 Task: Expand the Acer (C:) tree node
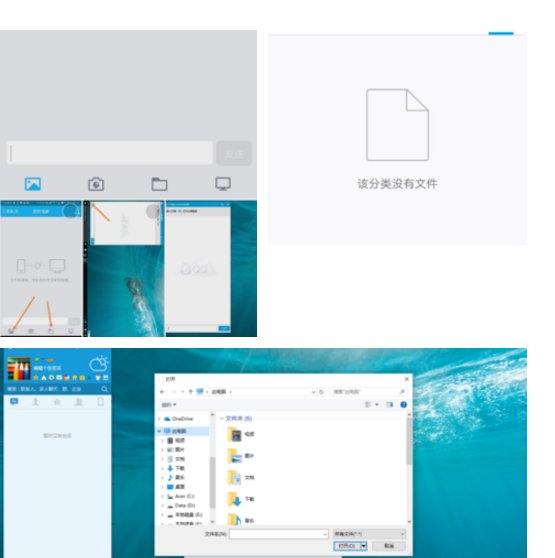pos(163,496)
